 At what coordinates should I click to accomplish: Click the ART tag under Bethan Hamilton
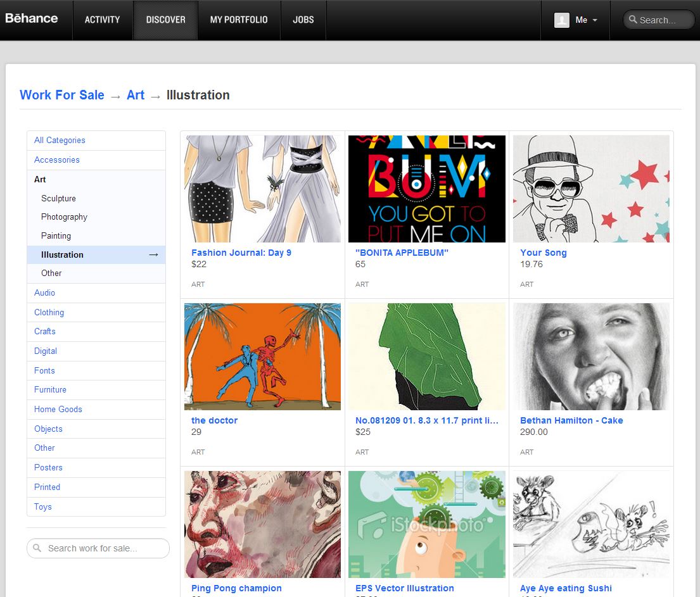(527, 452)
